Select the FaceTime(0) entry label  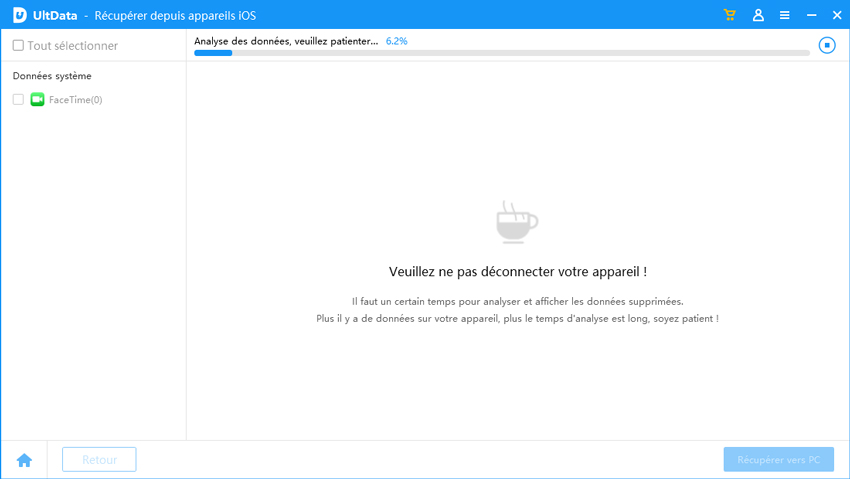click(x=76, y=100)
